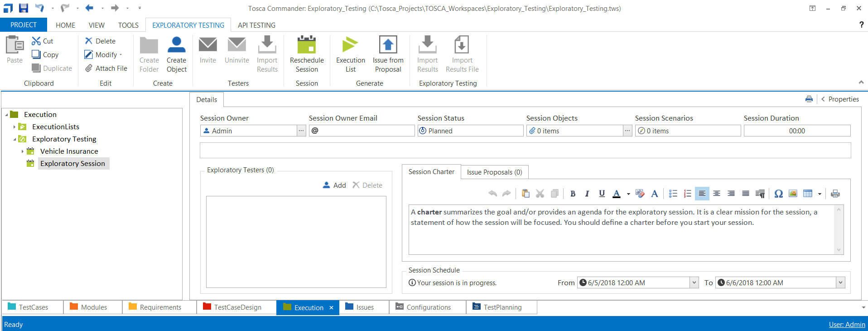Insert a picture into the charter
Viewport: 868px width, 331px height.
point(793,194)
